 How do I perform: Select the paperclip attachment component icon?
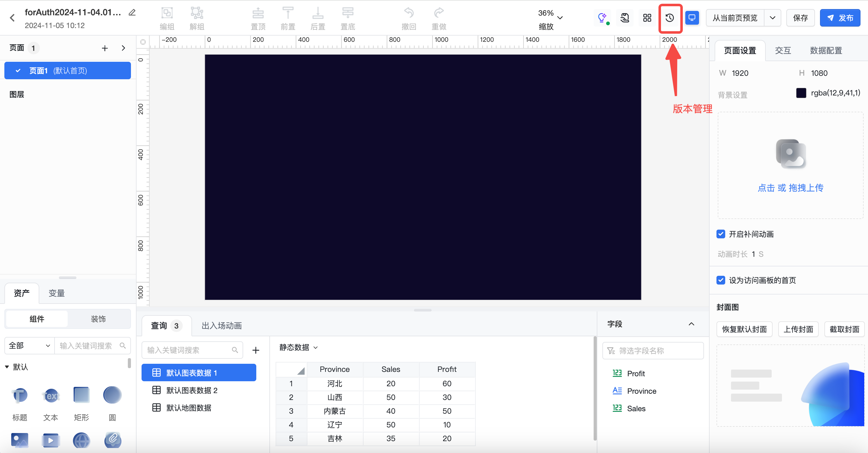112,440
